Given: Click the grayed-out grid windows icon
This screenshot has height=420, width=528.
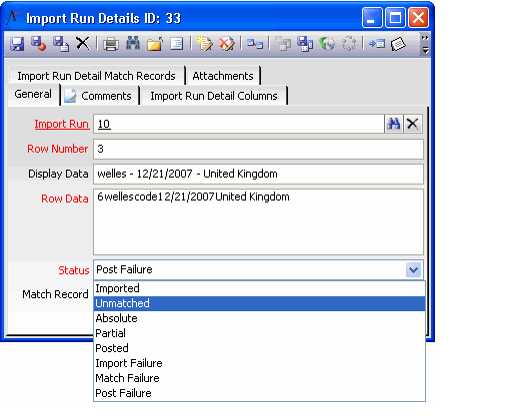Looking at the screenshot, I should coord(283,44).
